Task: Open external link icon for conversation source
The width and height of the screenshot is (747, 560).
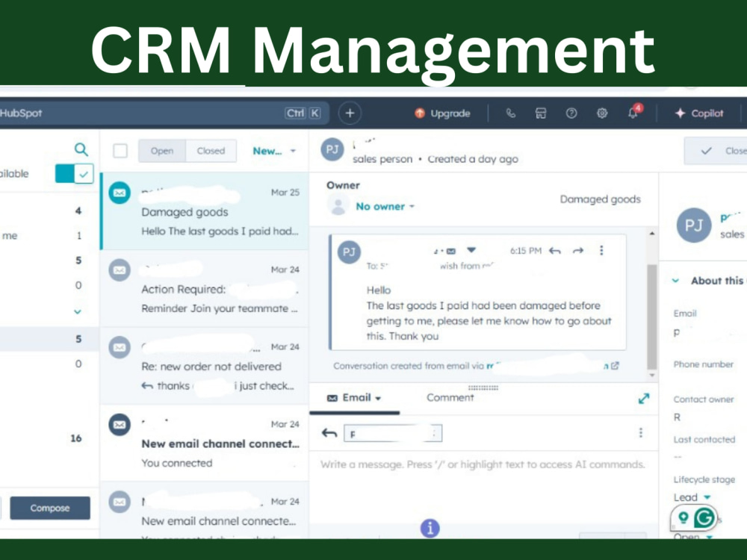Action: point(615,366)
